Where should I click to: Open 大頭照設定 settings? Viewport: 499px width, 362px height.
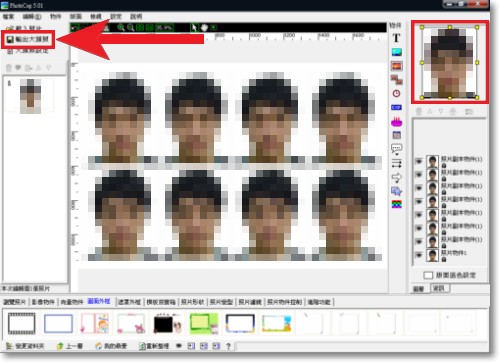point(28,51)
